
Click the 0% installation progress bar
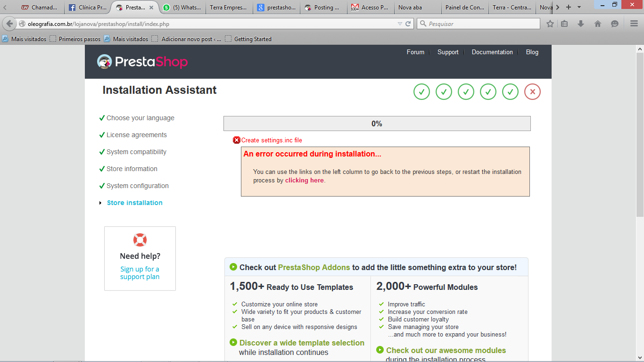(377, 123)
